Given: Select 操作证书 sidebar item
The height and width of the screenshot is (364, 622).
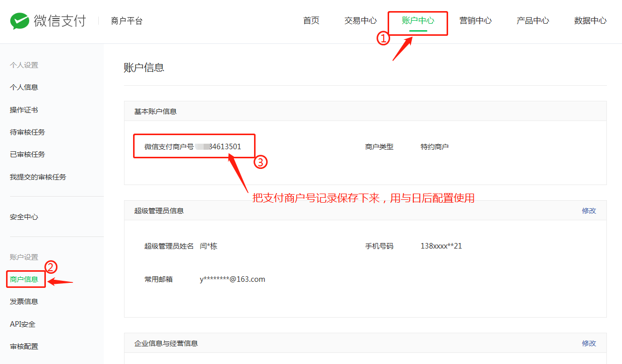Looking at the screenshot, I should click(x=24, y=110).
